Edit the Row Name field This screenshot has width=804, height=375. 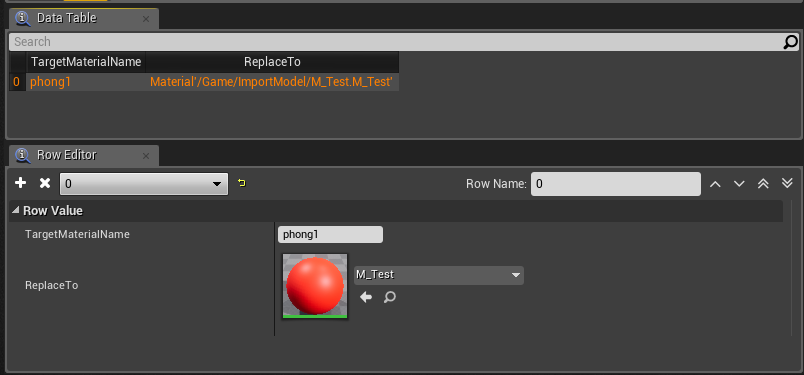616,184
